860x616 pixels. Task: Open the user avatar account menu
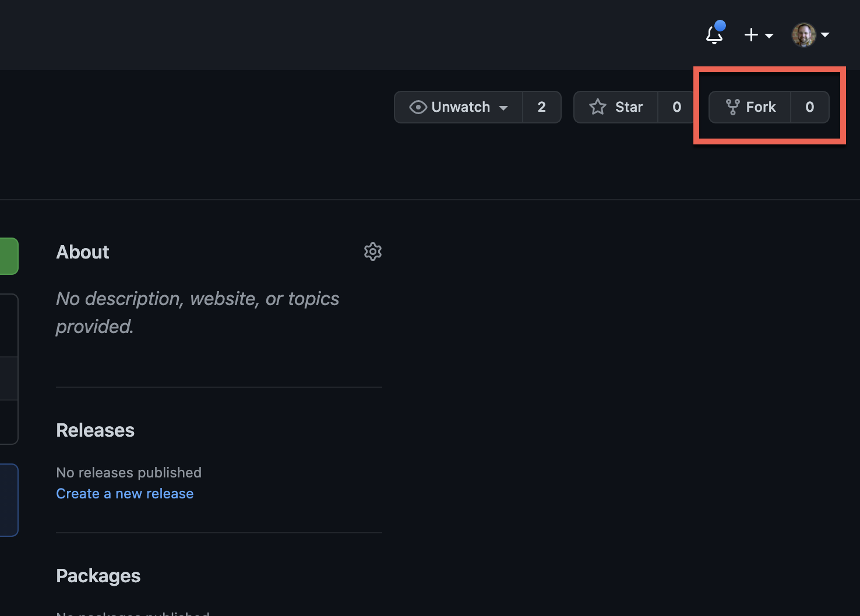point(810,35)
